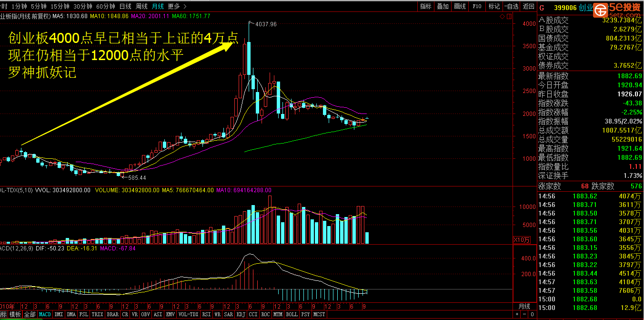Switch to the 15分钟 timeframe

pos(60,6)
